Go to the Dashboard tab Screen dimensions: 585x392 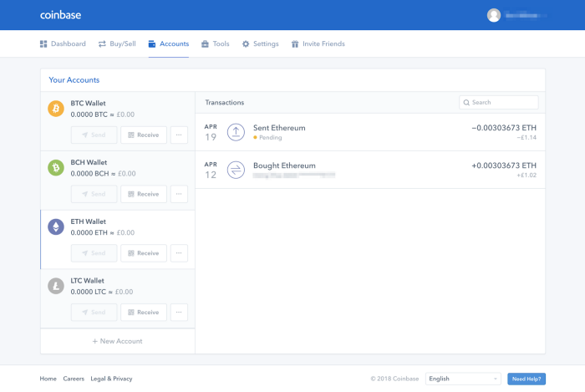63,43
